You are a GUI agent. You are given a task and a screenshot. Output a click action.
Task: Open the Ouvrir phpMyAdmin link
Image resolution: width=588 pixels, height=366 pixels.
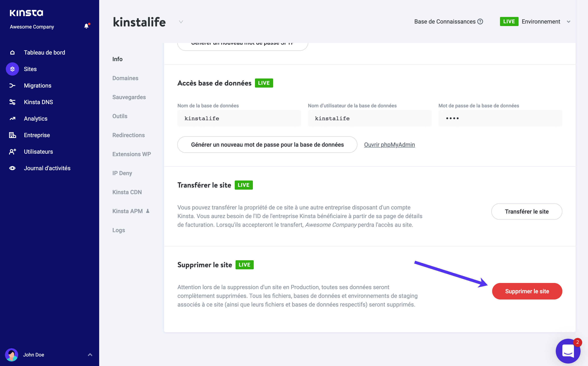point(389,145)
